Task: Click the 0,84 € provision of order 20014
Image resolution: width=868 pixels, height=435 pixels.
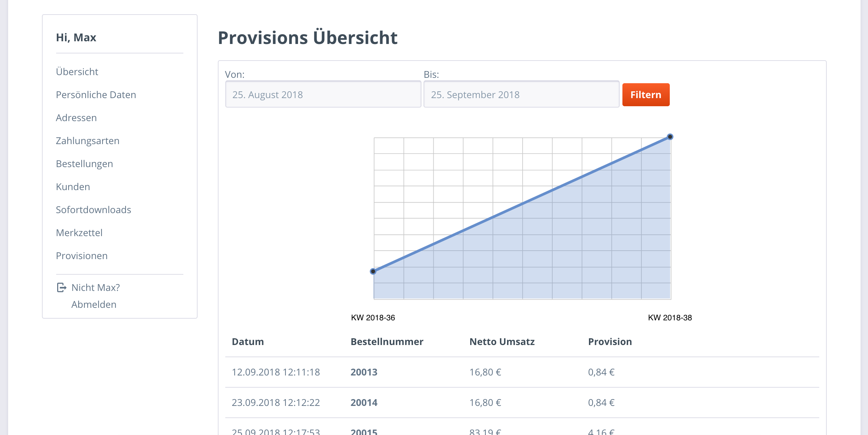Action: point(601,403)
